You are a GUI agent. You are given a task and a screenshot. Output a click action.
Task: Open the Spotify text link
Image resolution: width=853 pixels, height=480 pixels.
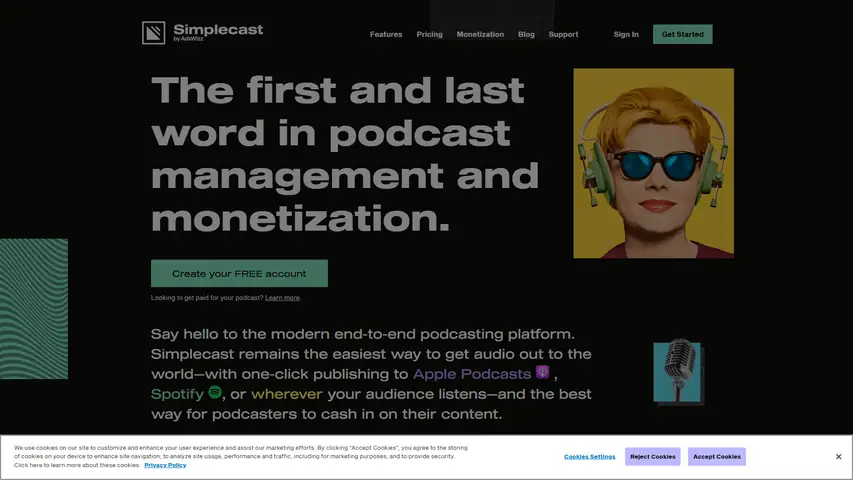tap(177, 394)
